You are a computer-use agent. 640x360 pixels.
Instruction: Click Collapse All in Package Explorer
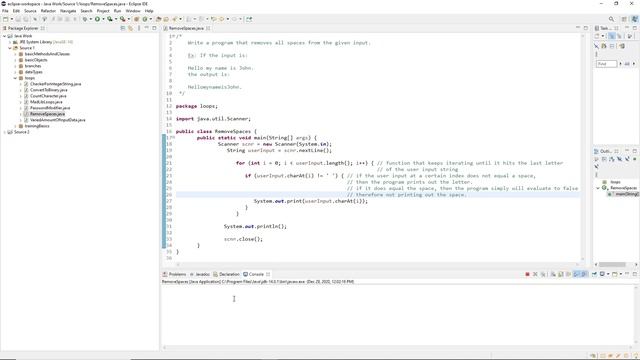(x=123, y=28)
